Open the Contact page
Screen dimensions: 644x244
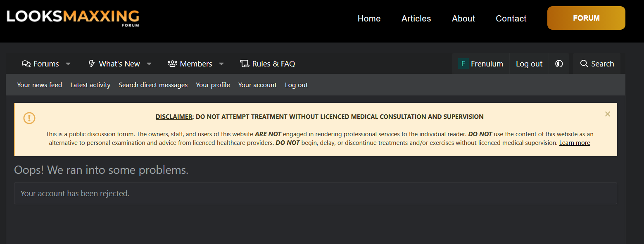(511, 19)
